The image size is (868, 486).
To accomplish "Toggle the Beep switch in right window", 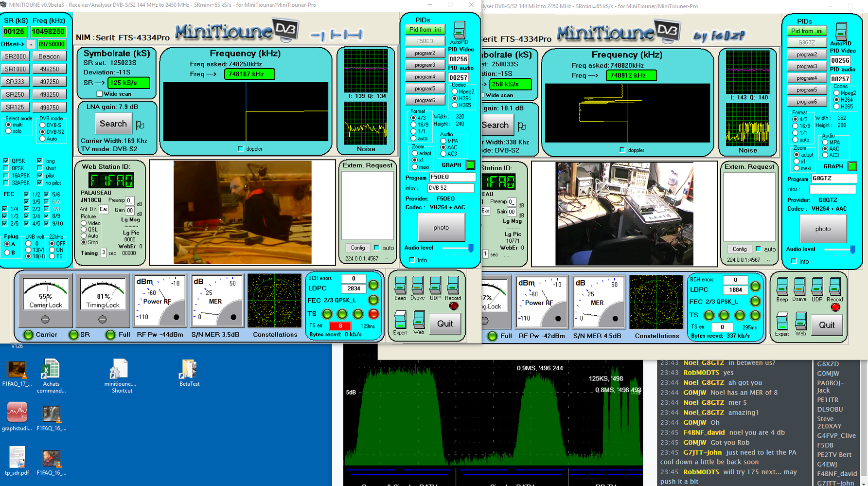I will tap(782, 287).
